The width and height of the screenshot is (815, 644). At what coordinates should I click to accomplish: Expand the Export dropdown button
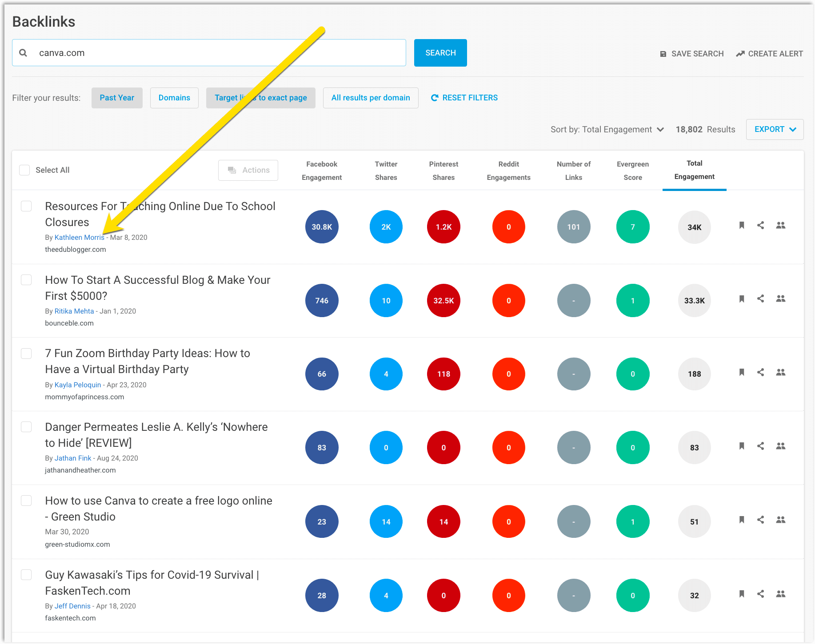coord(775,129)
